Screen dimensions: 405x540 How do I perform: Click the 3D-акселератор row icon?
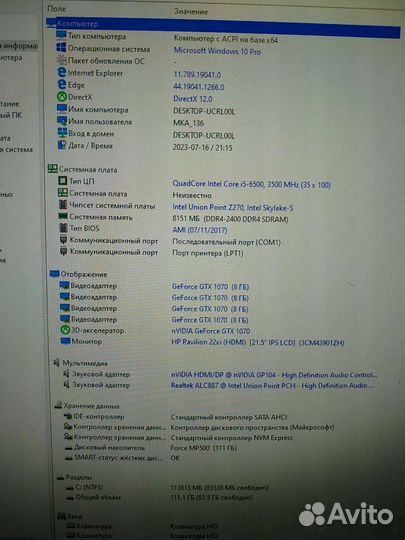point(65,330)
